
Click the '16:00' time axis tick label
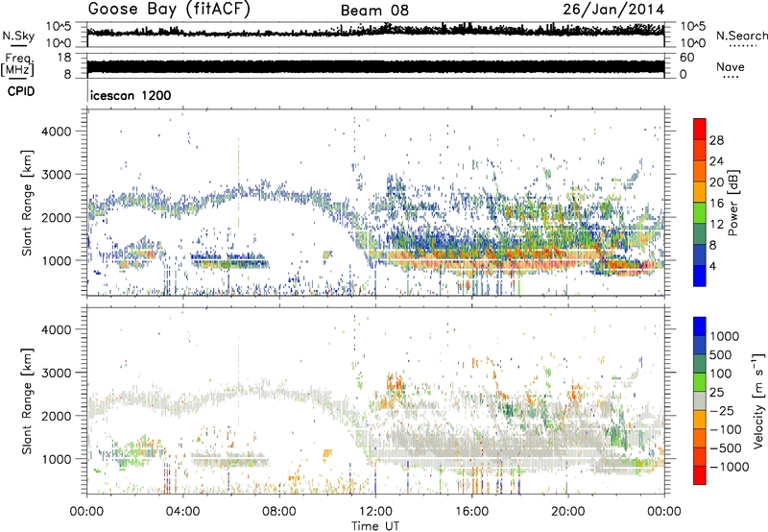tap(471, 512)
